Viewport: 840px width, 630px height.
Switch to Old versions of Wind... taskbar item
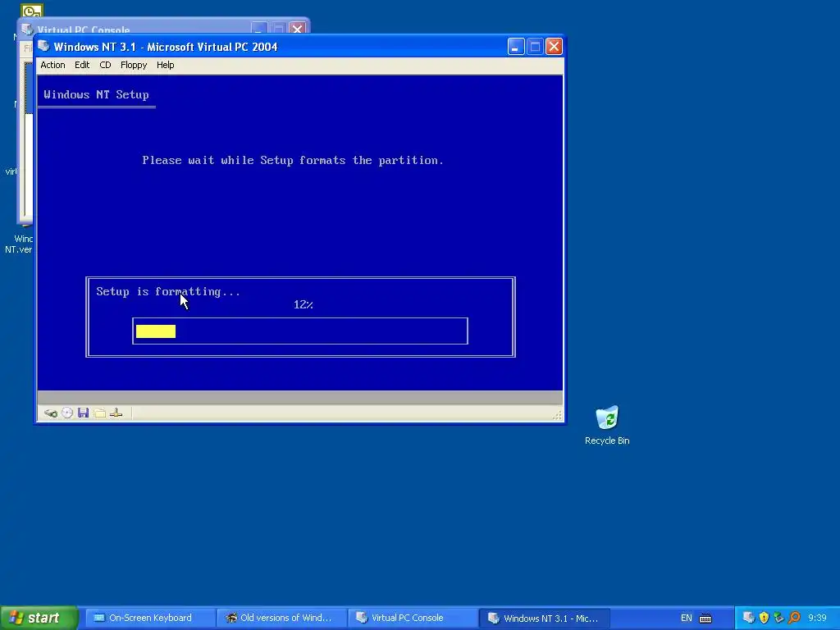point(282,618)
